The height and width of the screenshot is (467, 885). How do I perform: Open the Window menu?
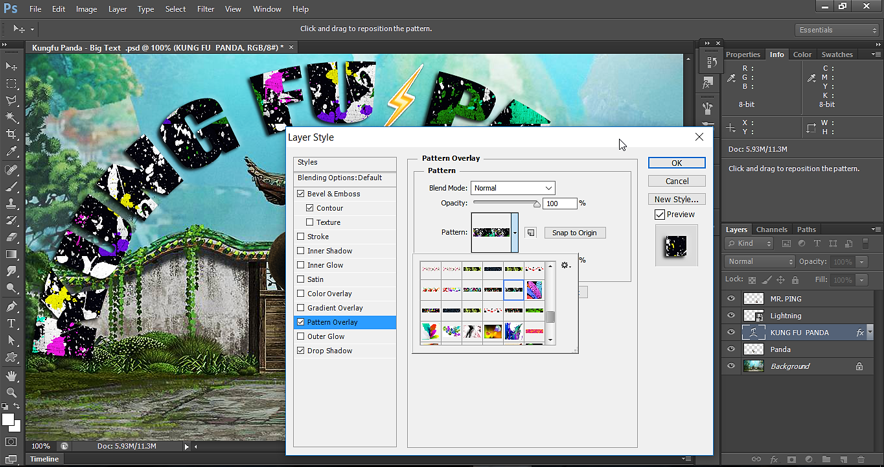(267, 9)
